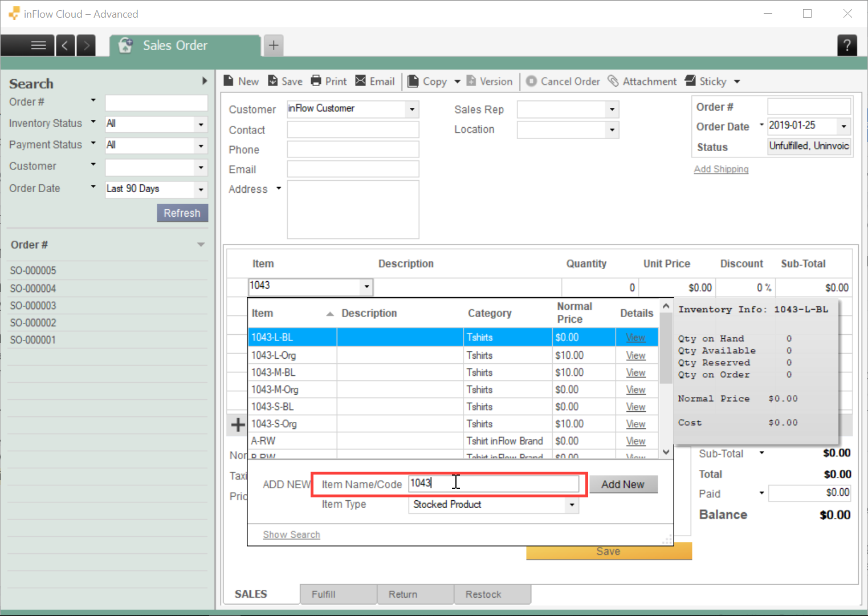Open the Item Type dropdown
The width and height of the screenshot is (868, 616).
[x=572, y=505]
